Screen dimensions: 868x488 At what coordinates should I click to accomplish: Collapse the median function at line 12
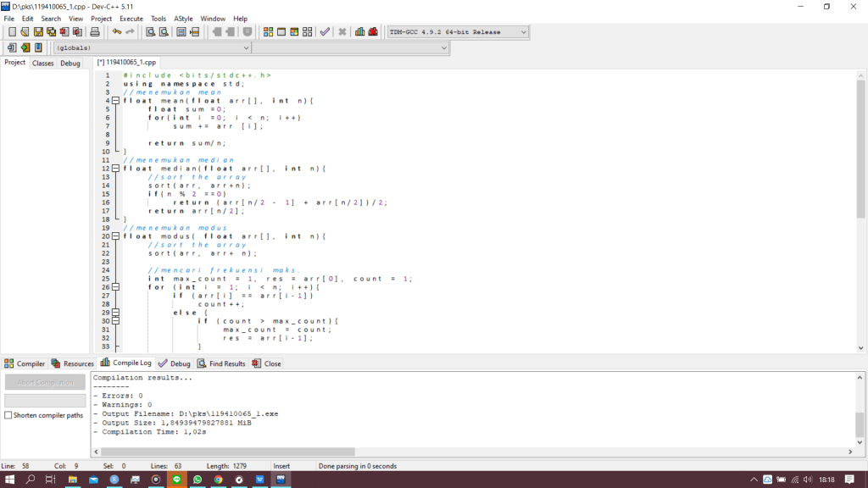[x=115, y=169]
